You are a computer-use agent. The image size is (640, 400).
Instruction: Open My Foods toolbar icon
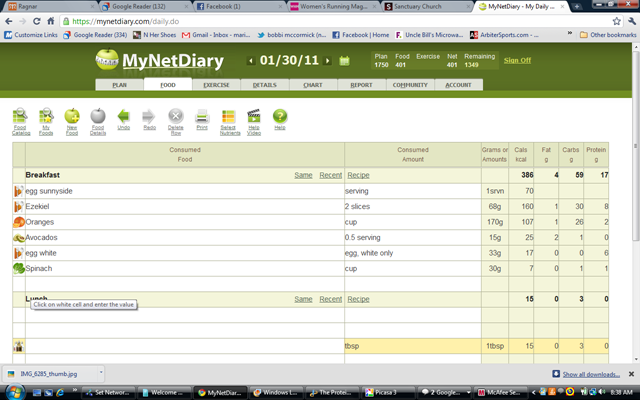pyautogui.click(x=46, y=121)
